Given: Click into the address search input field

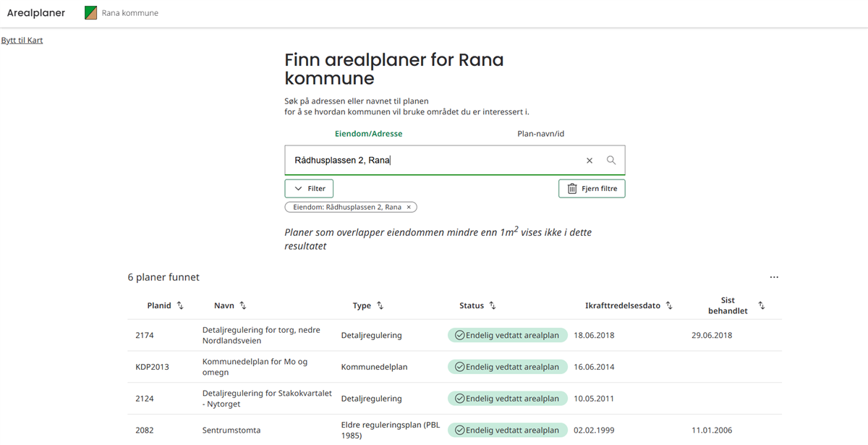Looking at the screenshot, I should tap(434, 161).
